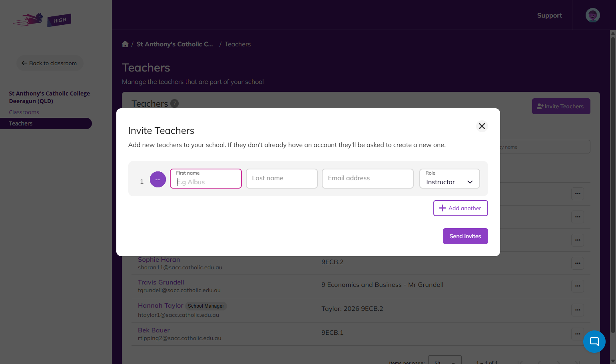Click the Last name field
This screenshot has width=616, height=364.
(282, 179)
